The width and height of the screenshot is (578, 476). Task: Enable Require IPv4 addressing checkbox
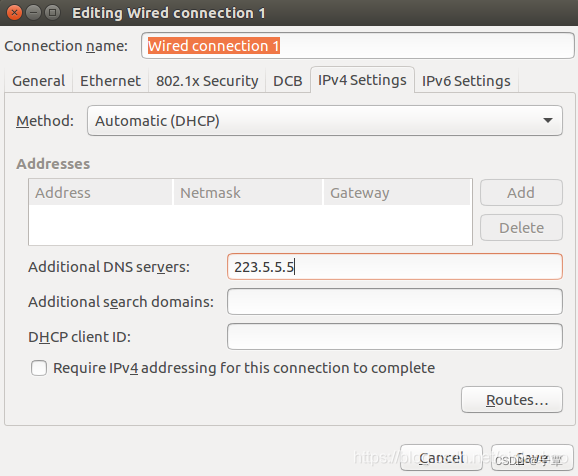(x=39, y=368)
